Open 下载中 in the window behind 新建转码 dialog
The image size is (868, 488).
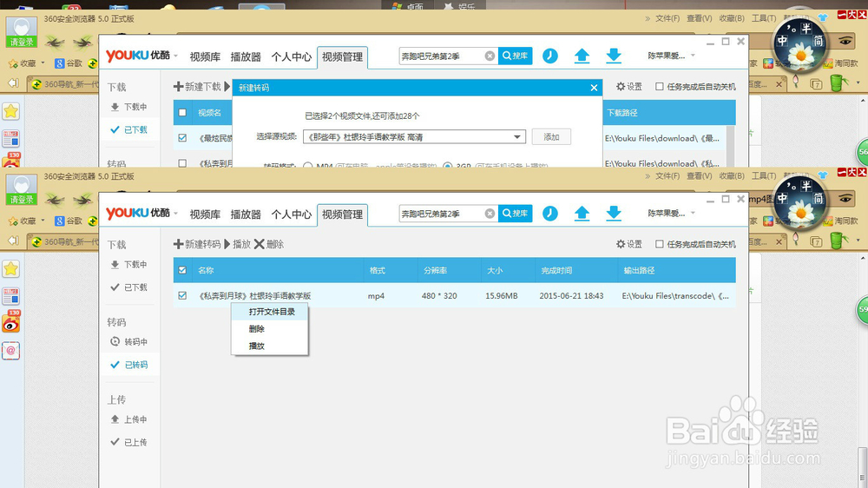(x=129, y=106)
